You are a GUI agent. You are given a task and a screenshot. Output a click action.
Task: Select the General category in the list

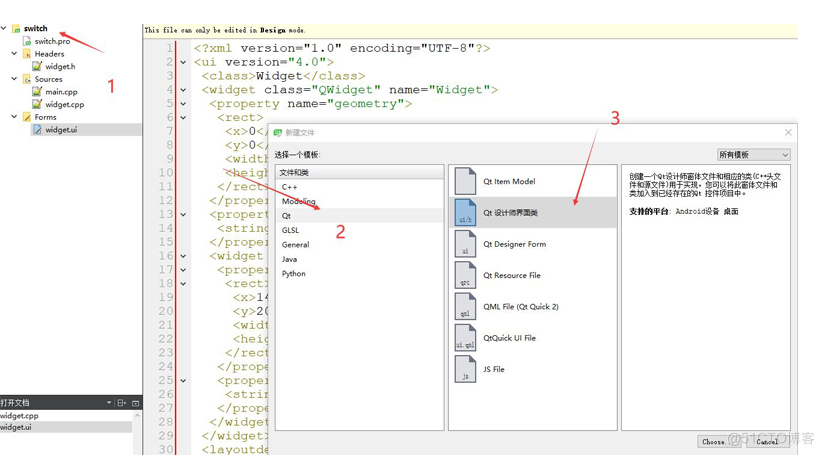coord(295,244)
